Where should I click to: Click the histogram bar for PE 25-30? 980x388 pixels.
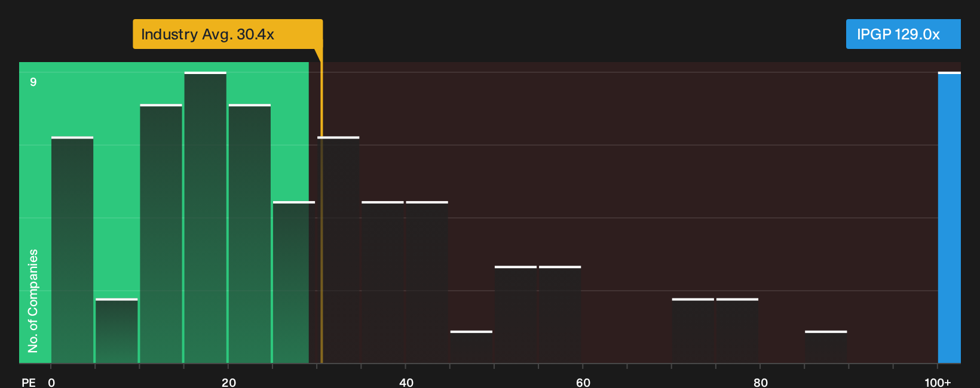point(294,282)
